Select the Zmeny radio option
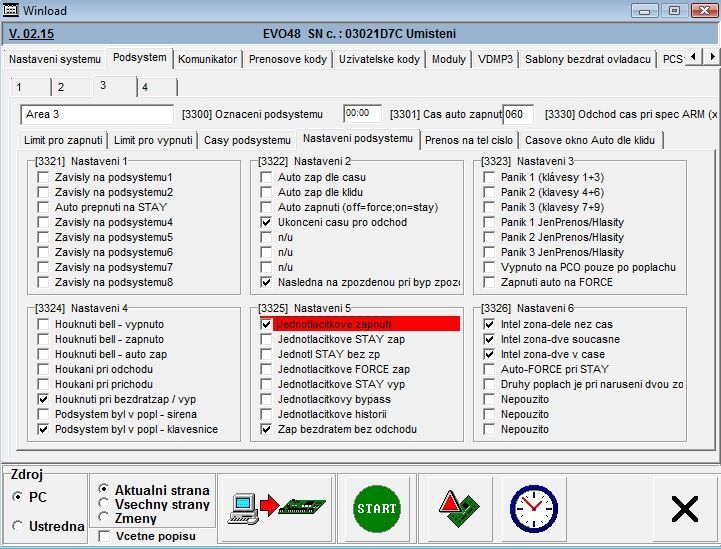 (105, 519)
